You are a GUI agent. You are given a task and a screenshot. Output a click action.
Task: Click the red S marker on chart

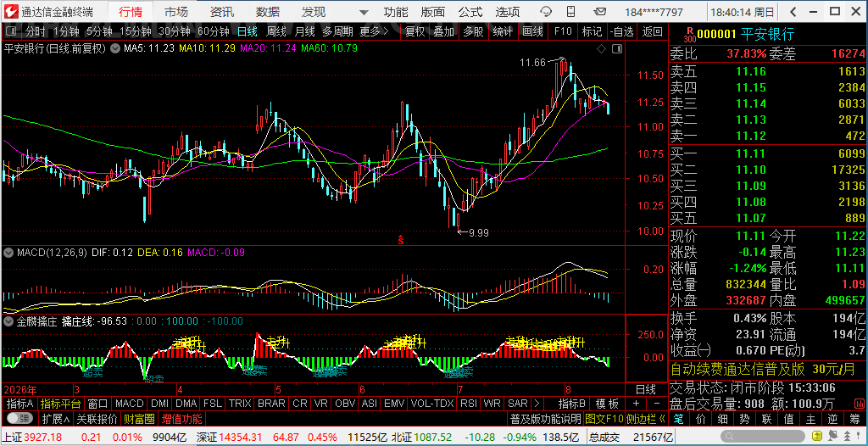point(400,240)
